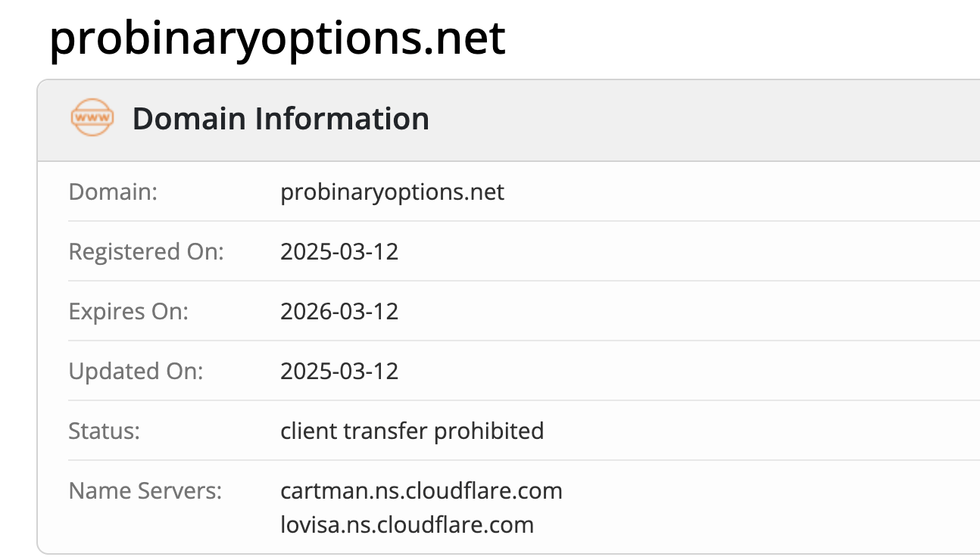Click the Updated On date value
The image size is (980, 560).
339,371
